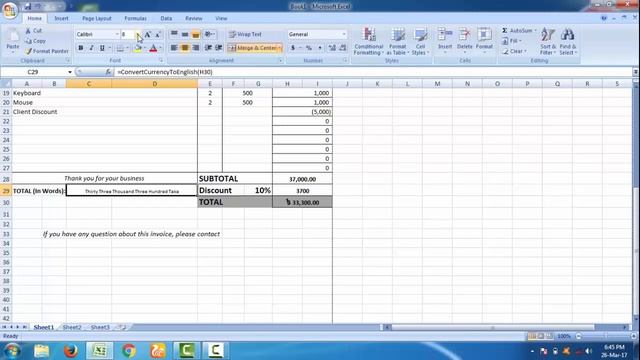Decrease font size with Shrink Font
640x360 pixels.
point(158,34)
